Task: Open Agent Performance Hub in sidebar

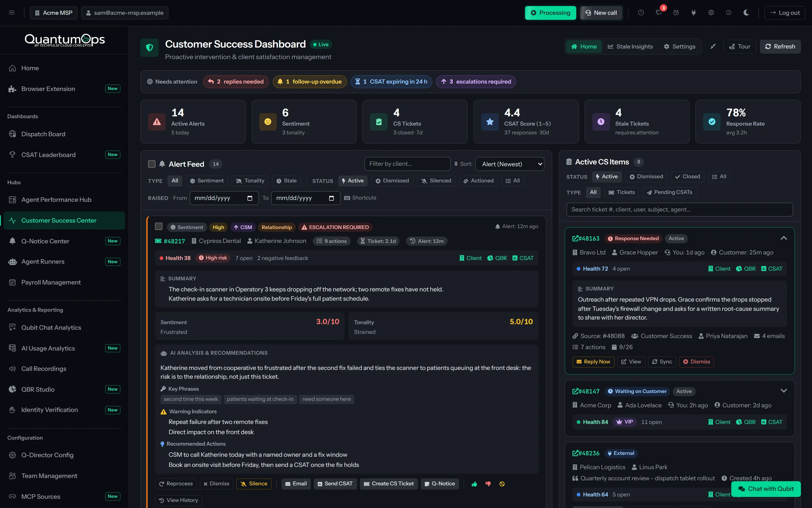Action: click(x=64, y=199)
